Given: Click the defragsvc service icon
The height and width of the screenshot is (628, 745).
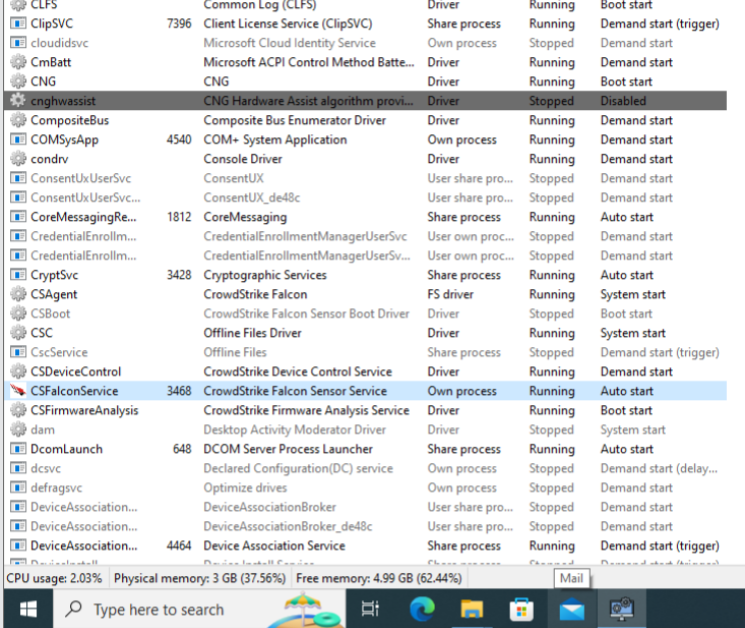Looking at the screenshot, I should 18,487.
